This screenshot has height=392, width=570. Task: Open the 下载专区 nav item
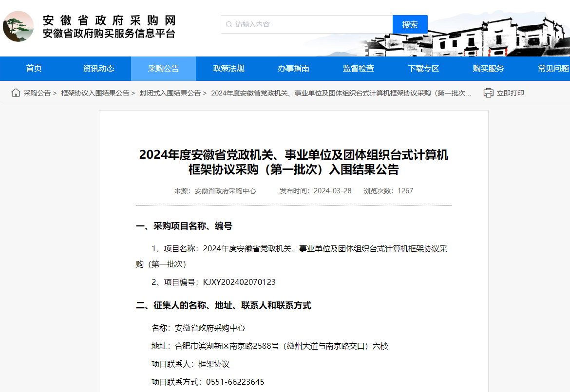(423, 68)
